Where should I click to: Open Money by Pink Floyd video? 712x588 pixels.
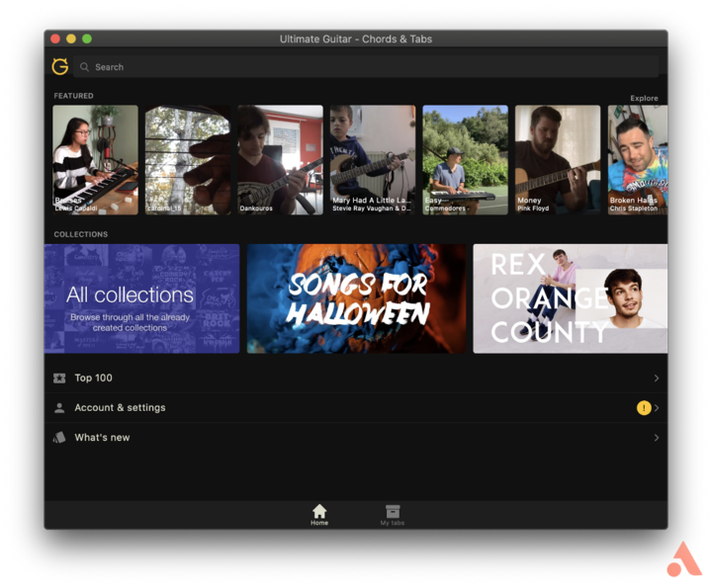coord(558,160)
